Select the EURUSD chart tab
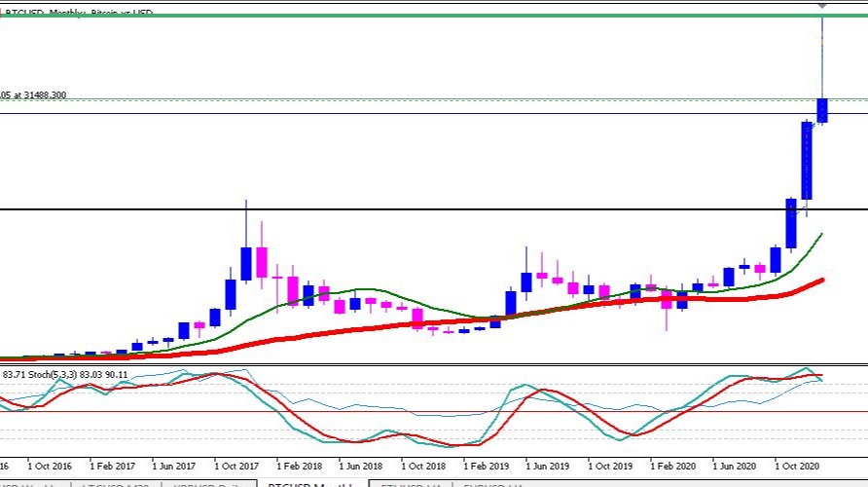868x487 pixels. point(492,484)
